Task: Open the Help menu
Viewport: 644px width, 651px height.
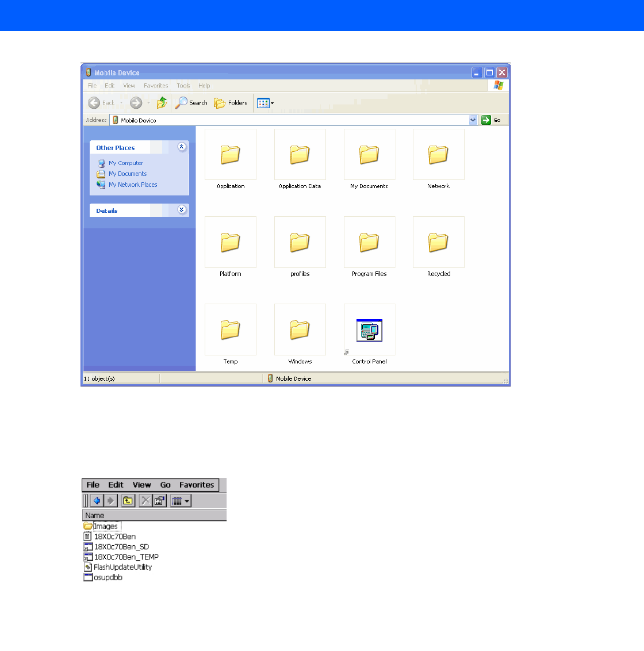Action: [x=204, y=86]
